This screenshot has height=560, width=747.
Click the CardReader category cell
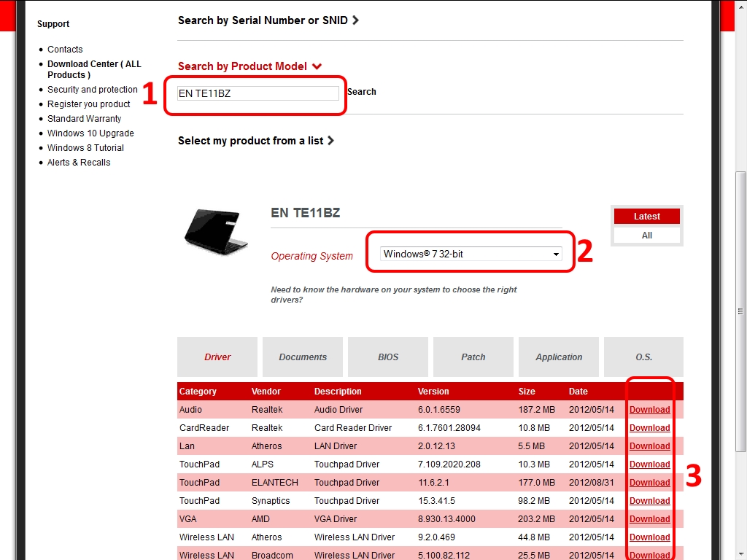204,427
